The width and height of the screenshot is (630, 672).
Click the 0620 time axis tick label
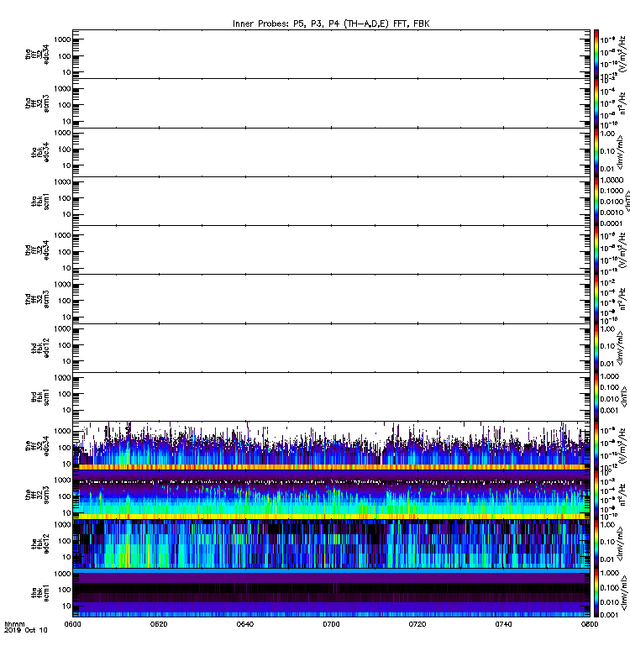point(159,624)
